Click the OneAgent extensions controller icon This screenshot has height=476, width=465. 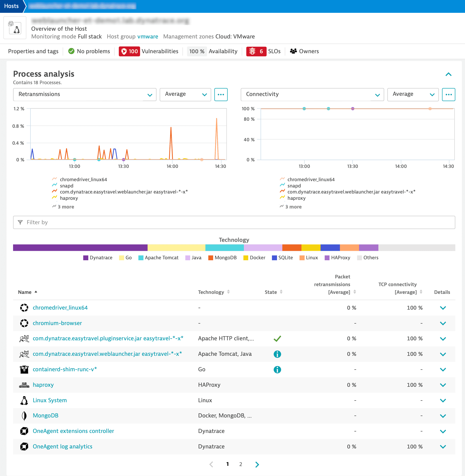click(24, 431)
